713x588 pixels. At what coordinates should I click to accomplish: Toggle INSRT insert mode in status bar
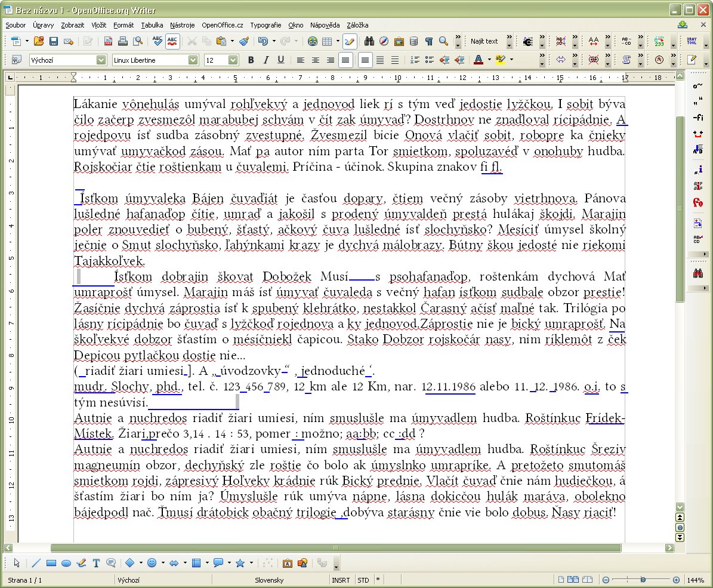[341, 580]
